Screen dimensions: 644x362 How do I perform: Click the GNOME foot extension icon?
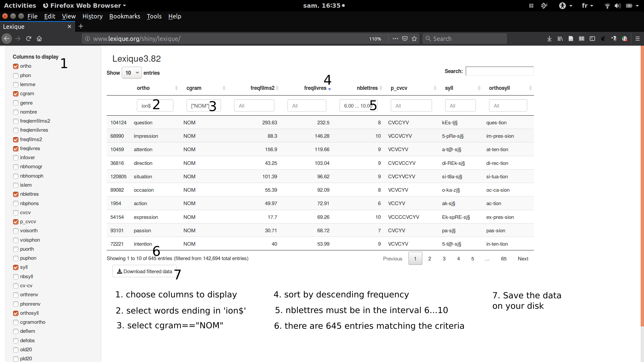pos(603,39)
